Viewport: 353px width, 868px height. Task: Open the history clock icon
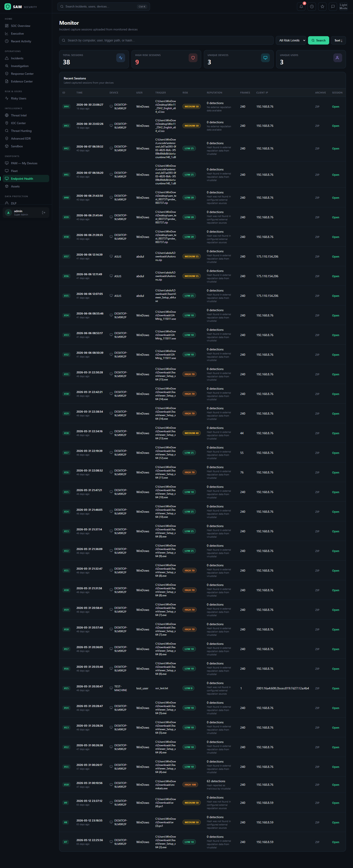click(x=312, y=6)
